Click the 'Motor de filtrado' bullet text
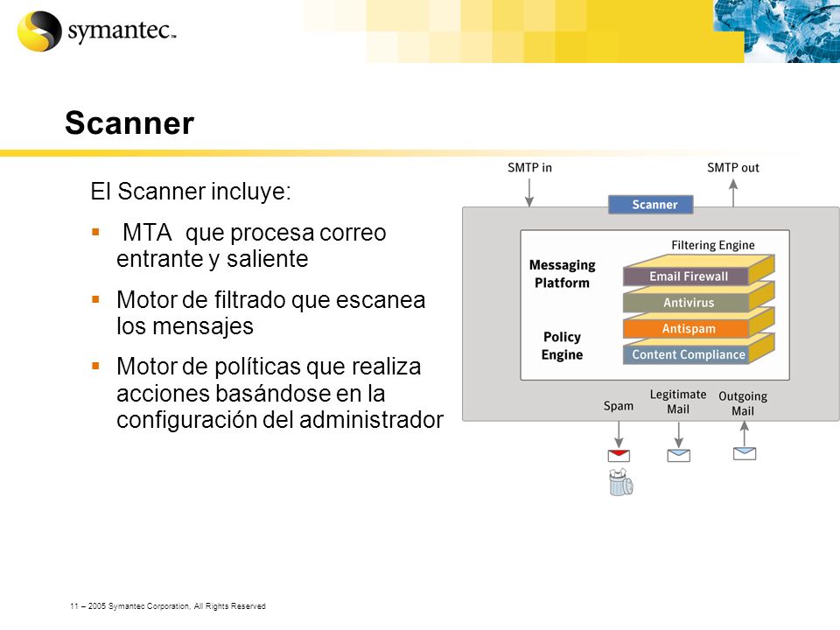The image size is (840, 630). click(x=270, y=313)
